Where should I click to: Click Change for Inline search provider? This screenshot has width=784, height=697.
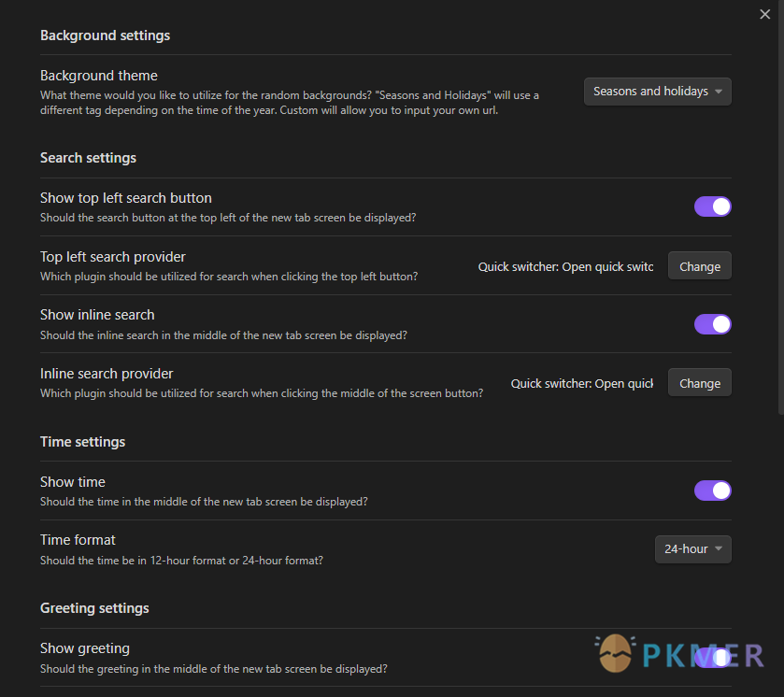pos(700,383)
